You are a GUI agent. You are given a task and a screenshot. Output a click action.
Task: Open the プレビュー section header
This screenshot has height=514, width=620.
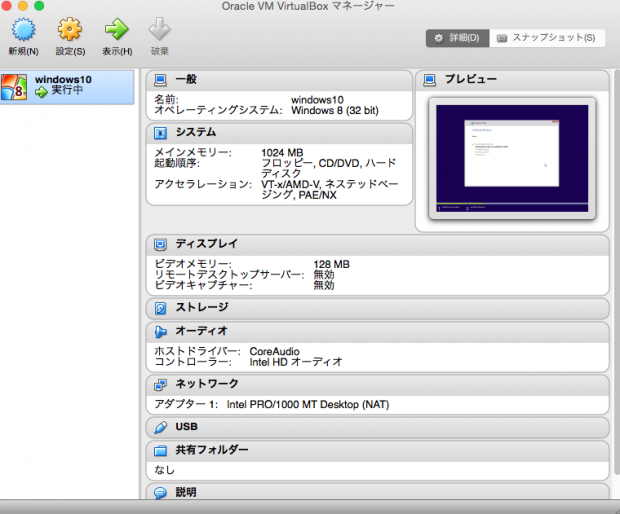pos(512,80)
